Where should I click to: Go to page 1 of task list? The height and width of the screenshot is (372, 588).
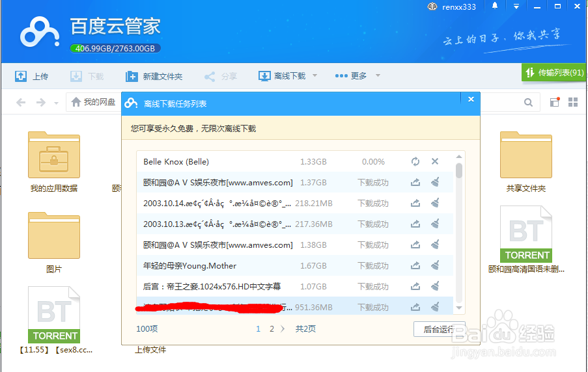[x=258, y=329]
